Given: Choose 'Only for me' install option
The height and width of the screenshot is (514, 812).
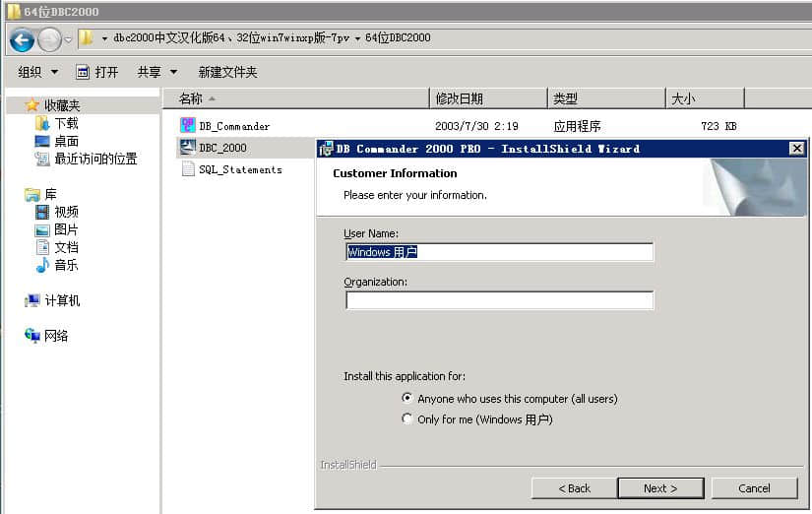Looking at the screenshot, I should coord(408,419).
